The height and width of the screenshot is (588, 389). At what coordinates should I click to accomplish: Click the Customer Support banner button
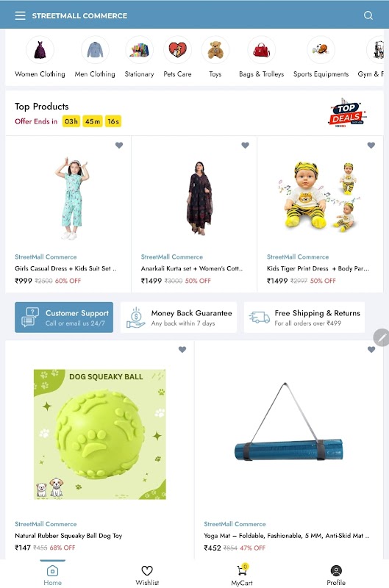(64, 318)
